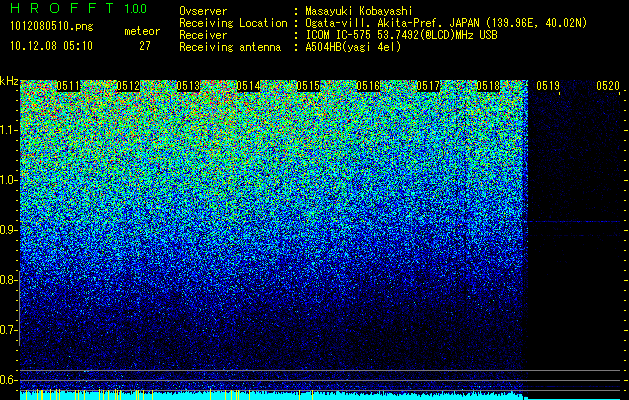
Task: Click the 0513 time marker
Action: 188,86
